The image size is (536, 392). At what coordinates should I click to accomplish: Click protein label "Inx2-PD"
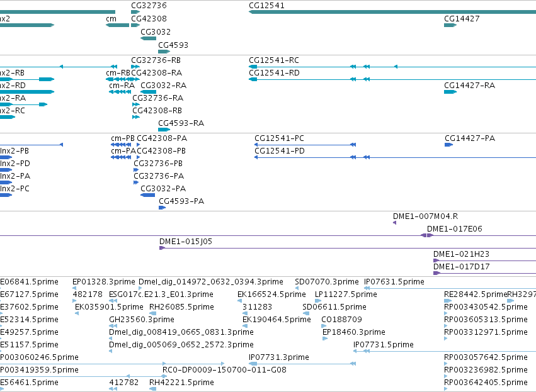15,164
